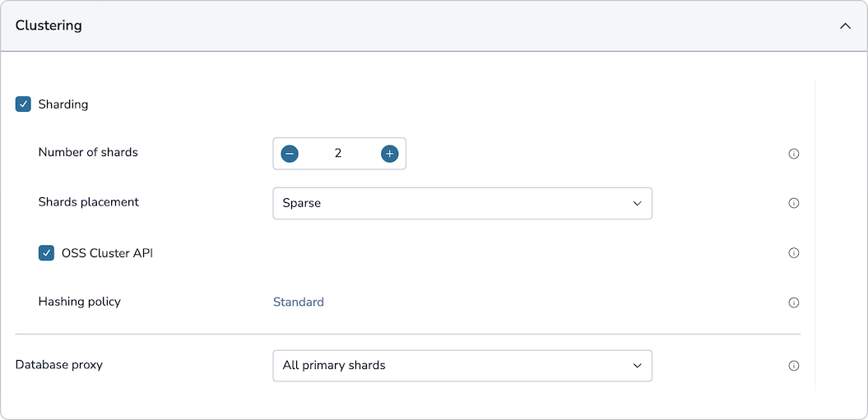The width and height of the screenshot is (868, 420).
Task: Open the Shards placement dropdown
Action: point(462,203)
